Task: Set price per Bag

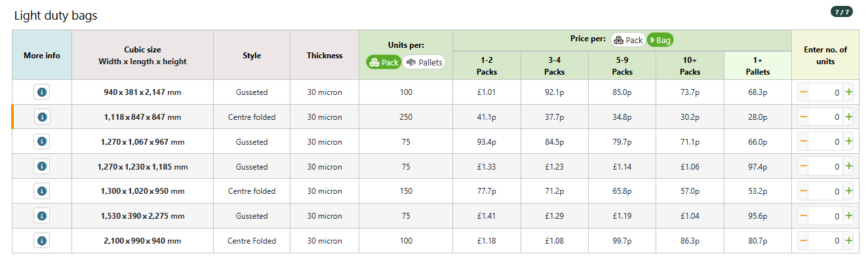Action: tap(660, 40)
